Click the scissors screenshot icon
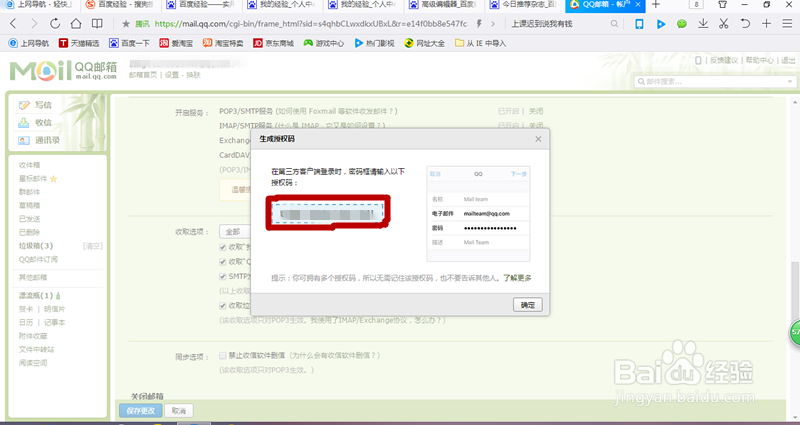800x425 pixels. (x=723, y=23)
